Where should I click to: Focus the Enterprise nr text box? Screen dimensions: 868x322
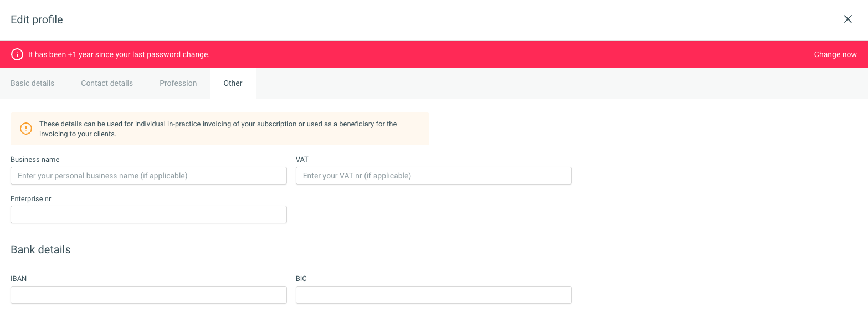pyautogui.click(x=148, y=214)
